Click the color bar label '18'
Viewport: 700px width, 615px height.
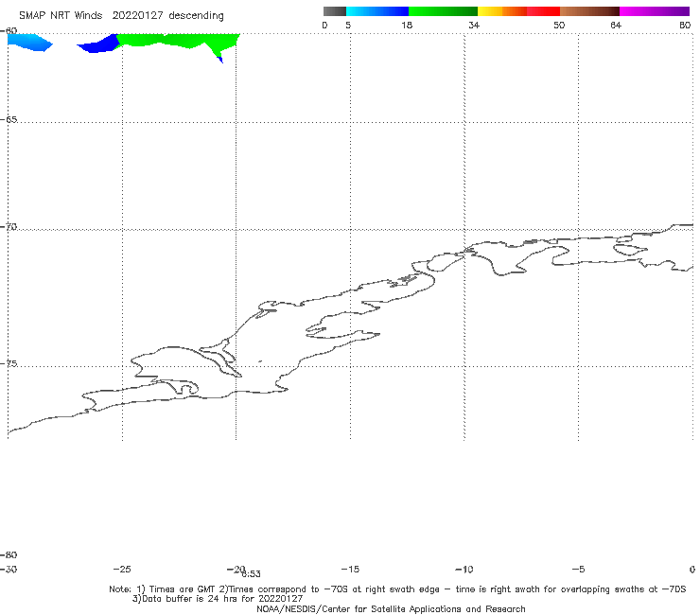click(x=407, y=25)
